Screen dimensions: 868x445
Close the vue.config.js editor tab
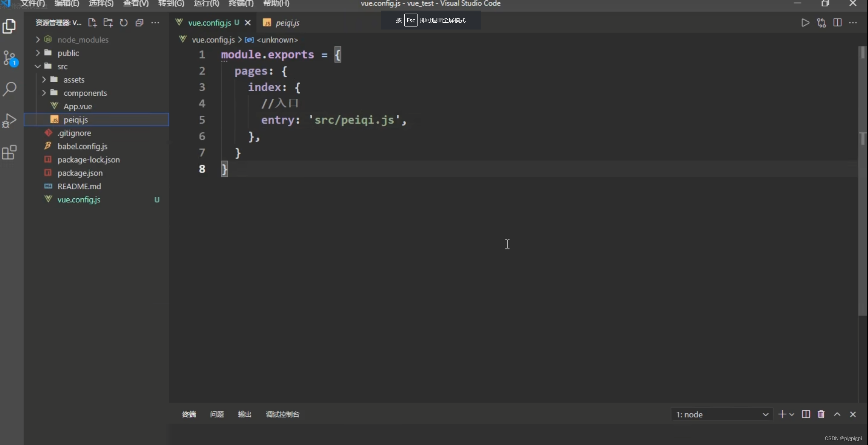coord(248,23)
